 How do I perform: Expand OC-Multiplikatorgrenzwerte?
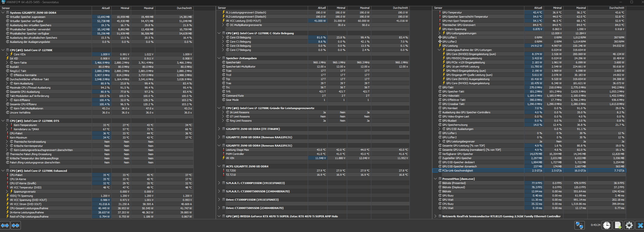point(223,25)
